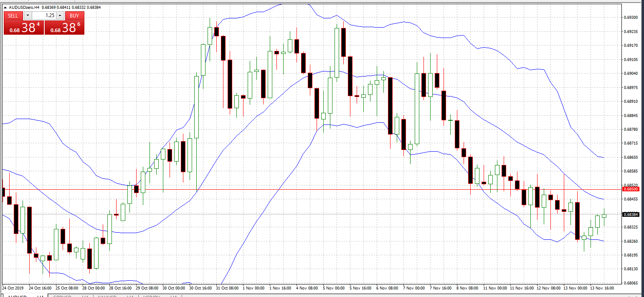
Task: Click the 0.69040 price scale label
Action: 631,74
